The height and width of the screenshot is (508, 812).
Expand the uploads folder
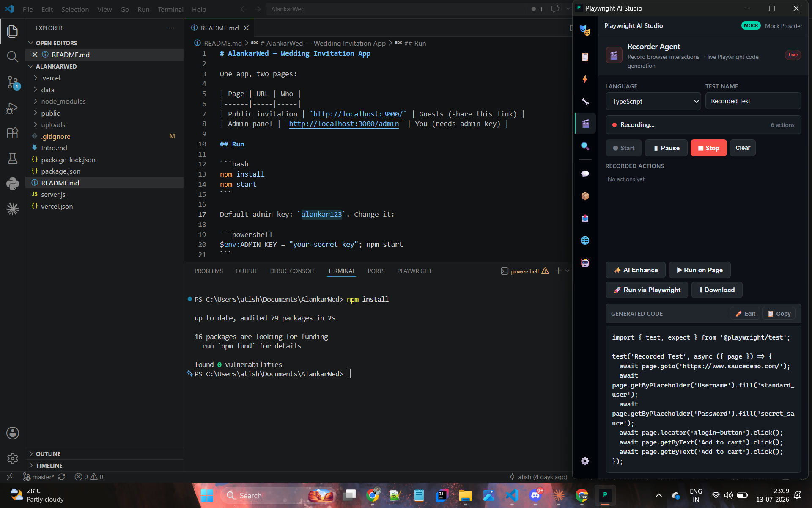[x=53, y=124]
